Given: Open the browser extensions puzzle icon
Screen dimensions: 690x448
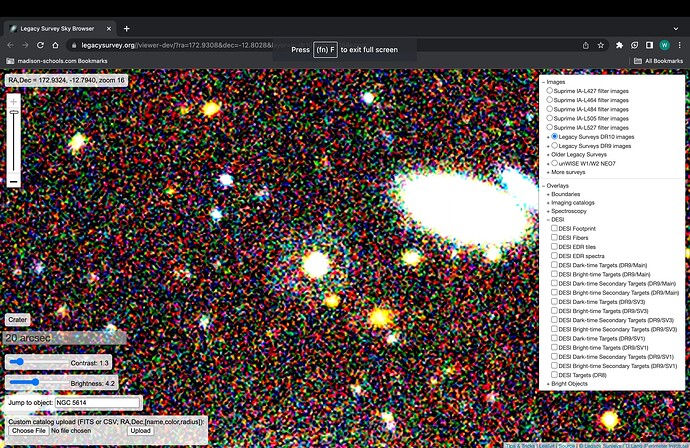Looking at the screenshot, I should [621, 45].
